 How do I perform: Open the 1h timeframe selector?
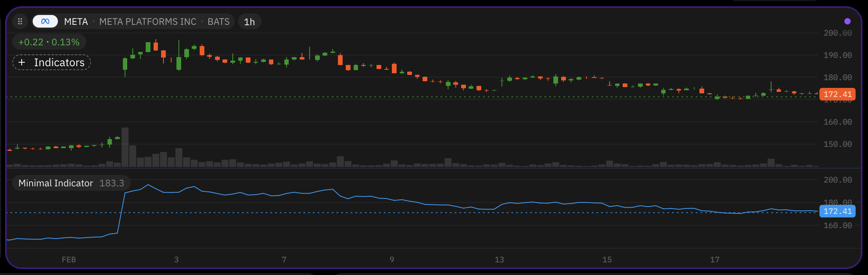click(249, 22)
